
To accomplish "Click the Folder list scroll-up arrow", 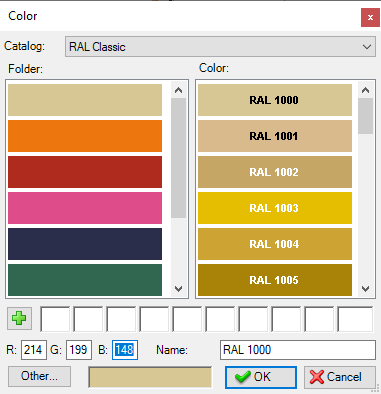I will [x=179, y=90].
